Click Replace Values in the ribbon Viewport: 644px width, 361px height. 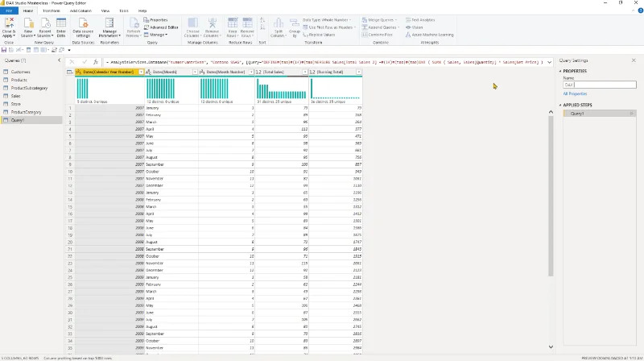click(319, 35)
